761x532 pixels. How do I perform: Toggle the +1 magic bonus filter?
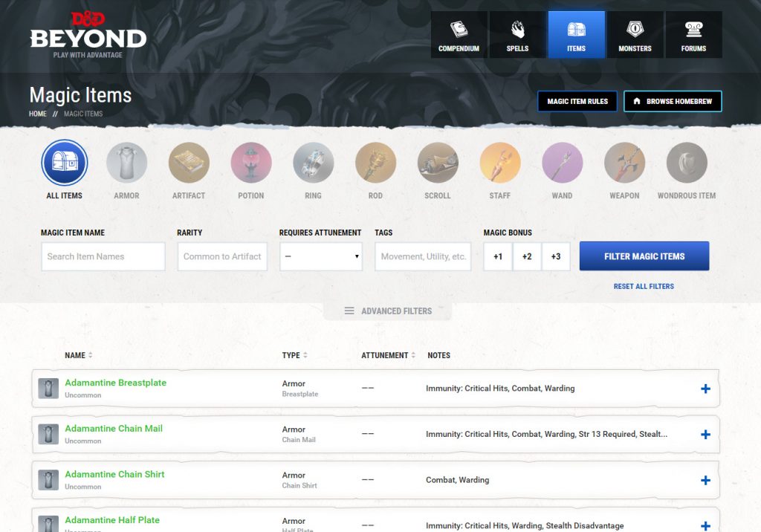498,256
